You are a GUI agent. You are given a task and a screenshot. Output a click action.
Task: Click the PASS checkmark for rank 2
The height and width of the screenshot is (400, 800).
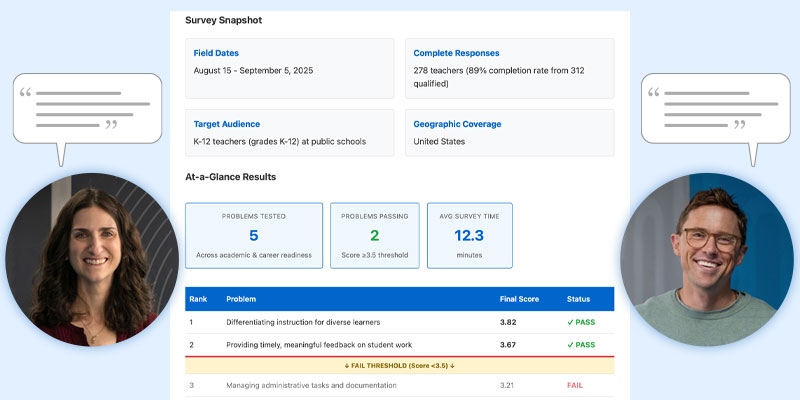click(x=570, y=345)
